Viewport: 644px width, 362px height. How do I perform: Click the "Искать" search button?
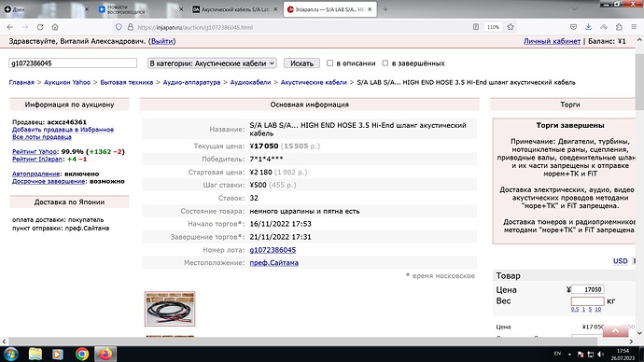[x=301, y=63]
